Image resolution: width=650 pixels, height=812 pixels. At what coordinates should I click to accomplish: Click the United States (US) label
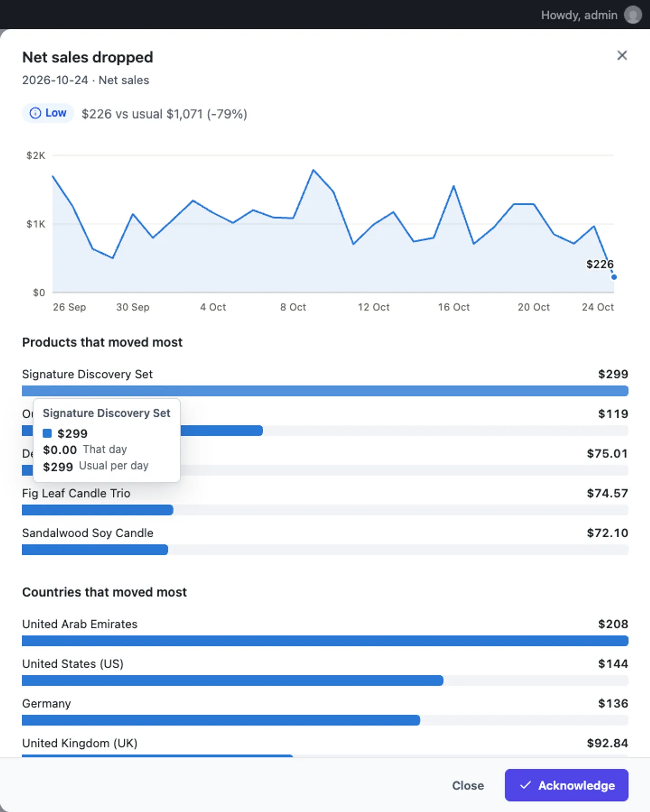click(73, 664)
